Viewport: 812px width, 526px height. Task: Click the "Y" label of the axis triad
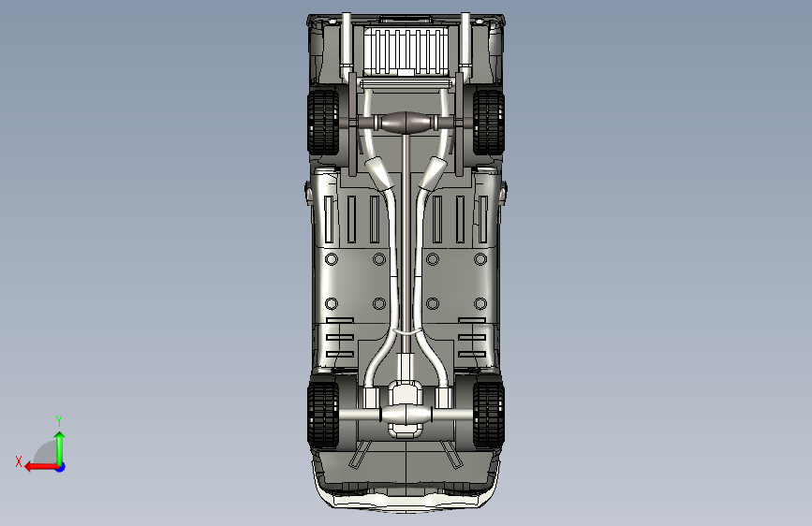(59, 420)
